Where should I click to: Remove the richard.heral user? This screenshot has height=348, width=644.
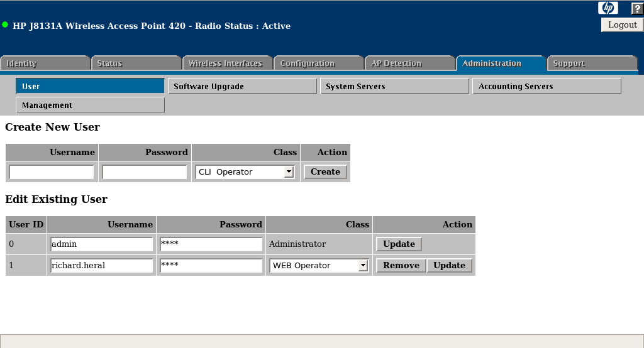click(x=401, y=266)
